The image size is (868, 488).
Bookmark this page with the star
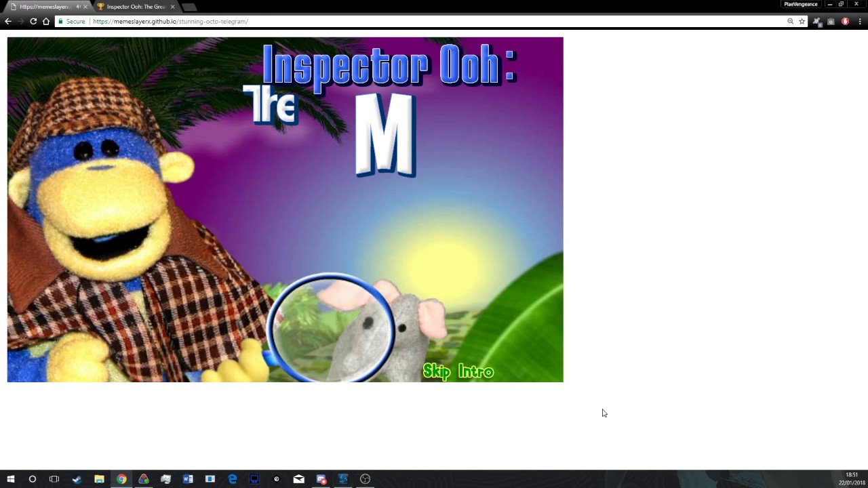tap(802, 22)
